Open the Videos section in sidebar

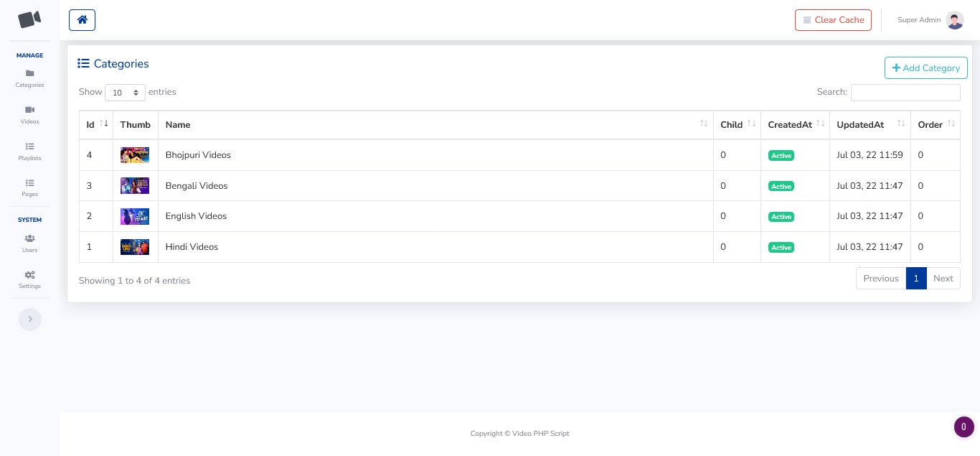coord(29,114)
